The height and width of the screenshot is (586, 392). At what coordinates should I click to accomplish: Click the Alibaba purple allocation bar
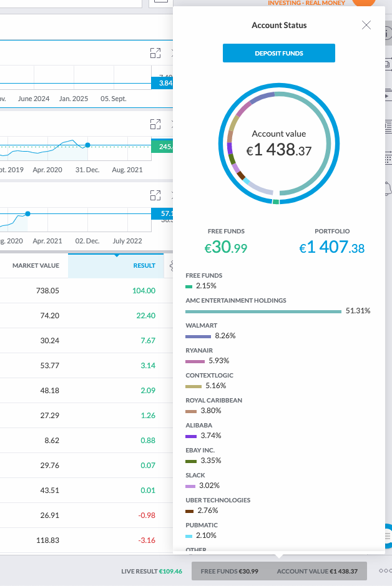pyautogui.click(x=191, y=436)
